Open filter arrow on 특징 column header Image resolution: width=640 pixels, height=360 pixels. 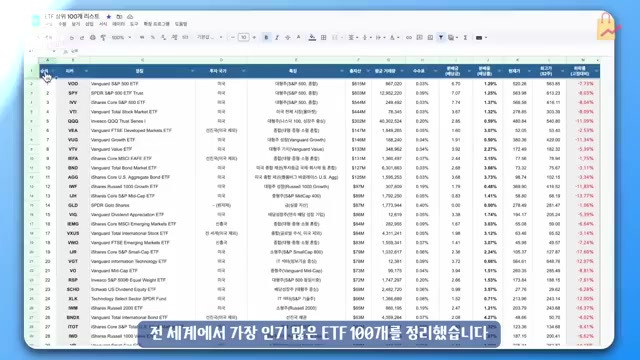342,71
